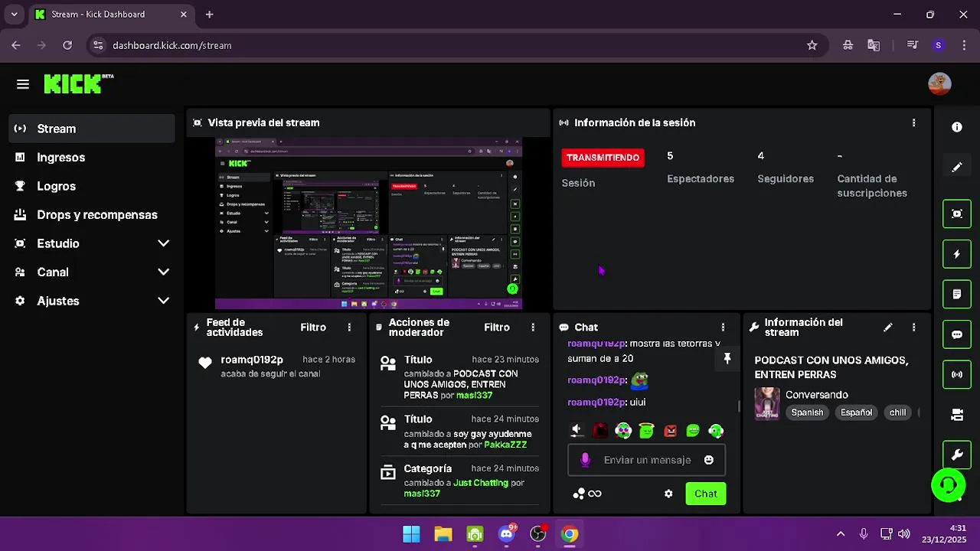The image size is (980, 551).
Task: Send message with green Chat button
Action: point(706,494)
